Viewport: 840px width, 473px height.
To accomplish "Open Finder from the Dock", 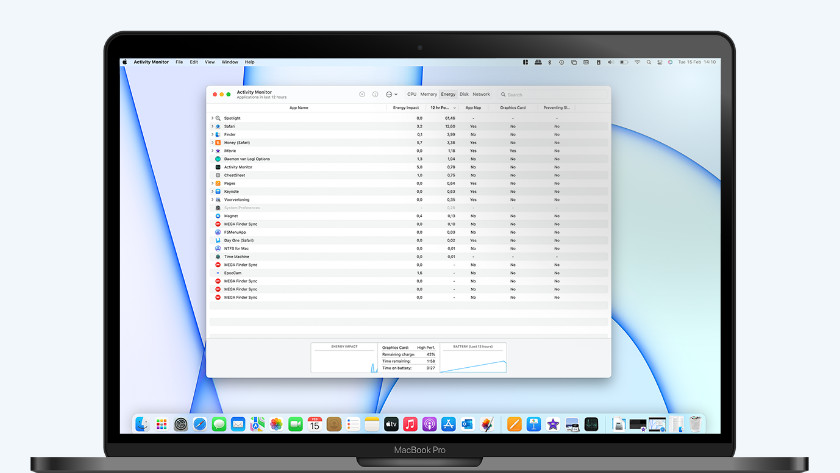I will click(x=143, y=424).
